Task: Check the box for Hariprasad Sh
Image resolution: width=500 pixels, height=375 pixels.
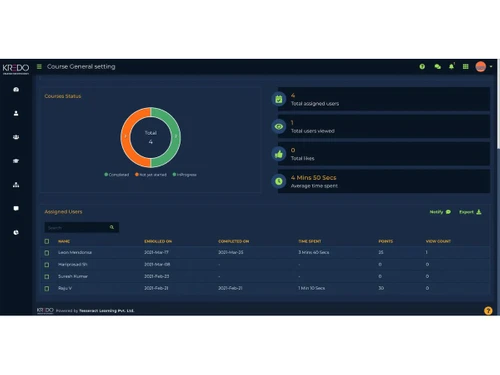Action: pos(47,265)
